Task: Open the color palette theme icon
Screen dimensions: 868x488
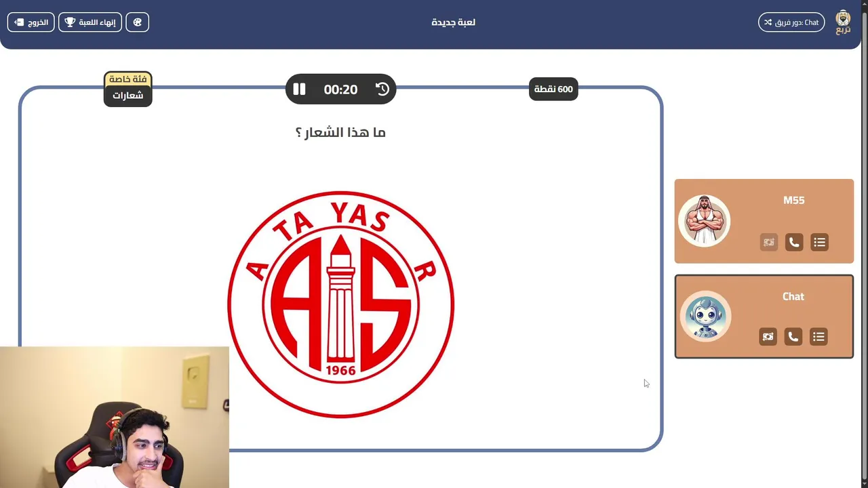Action: [x=138, y=22]
